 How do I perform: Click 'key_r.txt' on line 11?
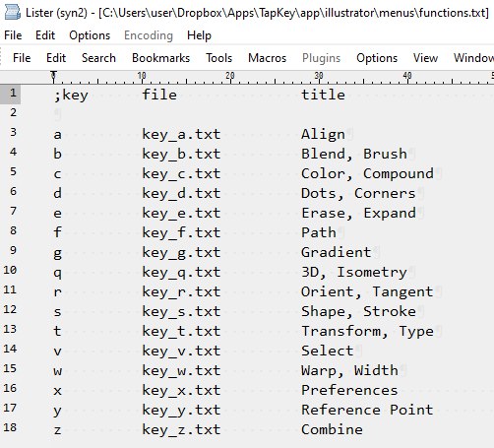click(181, 292)
